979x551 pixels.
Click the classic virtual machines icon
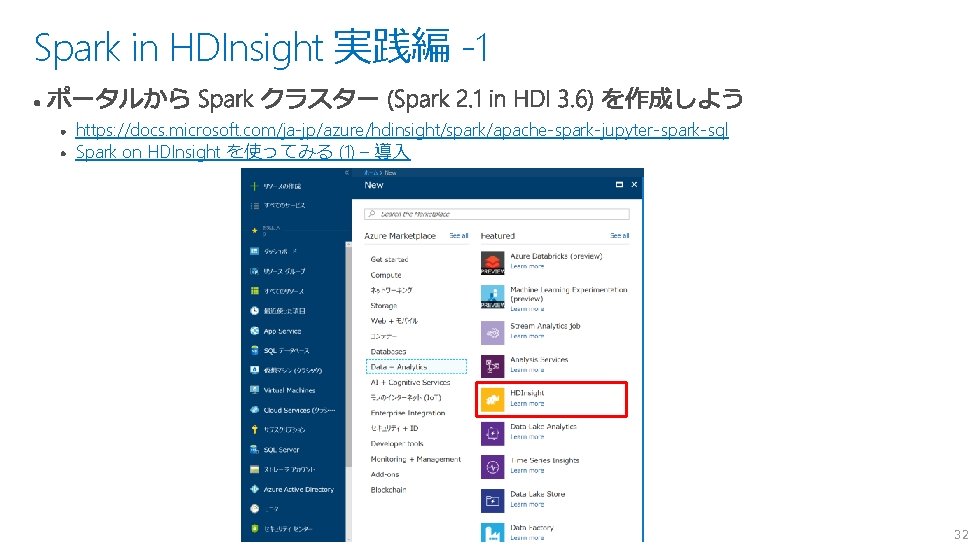click(254, 370)
